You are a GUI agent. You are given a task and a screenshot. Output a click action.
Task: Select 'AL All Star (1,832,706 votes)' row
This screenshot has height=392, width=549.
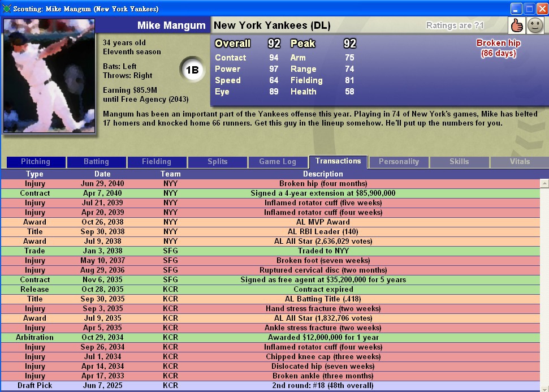270,318
